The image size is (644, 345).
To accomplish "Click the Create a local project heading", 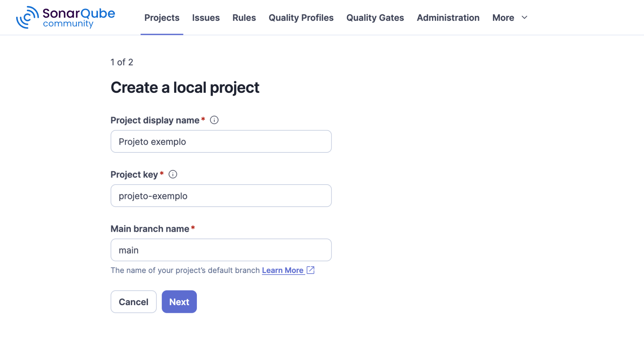I will (x=185, y=88).
